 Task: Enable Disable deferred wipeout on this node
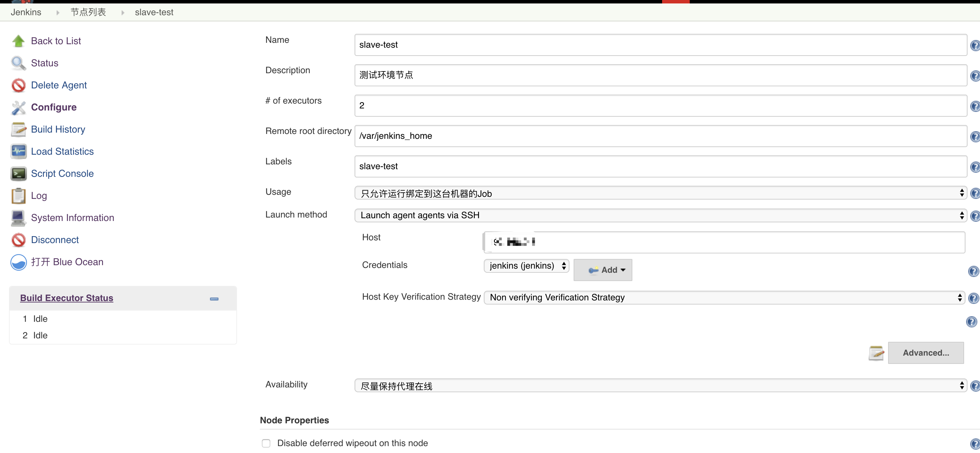(266, 443)
